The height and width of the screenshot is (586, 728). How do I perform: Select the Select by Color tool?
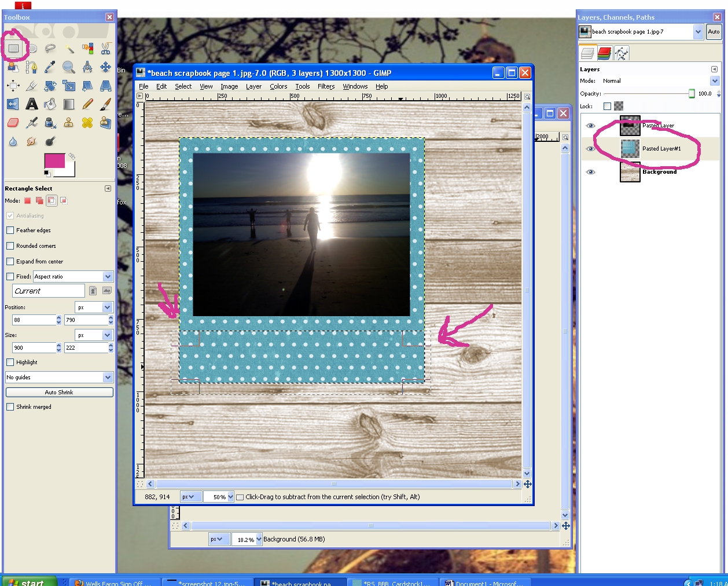(x=87, y=49)
